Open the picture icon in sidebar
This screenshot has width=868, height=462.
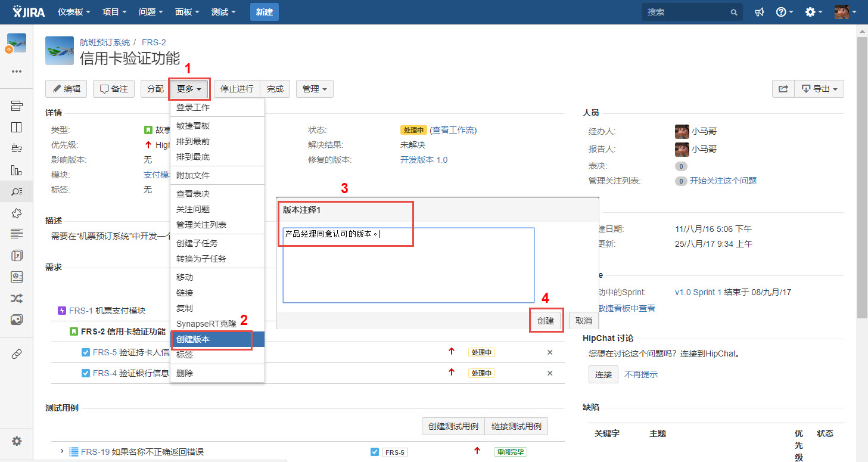click(x=17, y=320)
